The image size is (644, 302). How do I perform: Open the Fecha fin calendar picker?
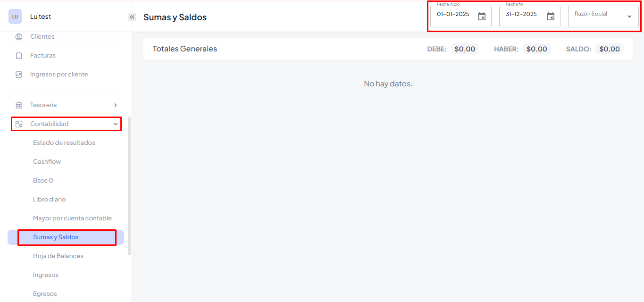tap(551, 17)
